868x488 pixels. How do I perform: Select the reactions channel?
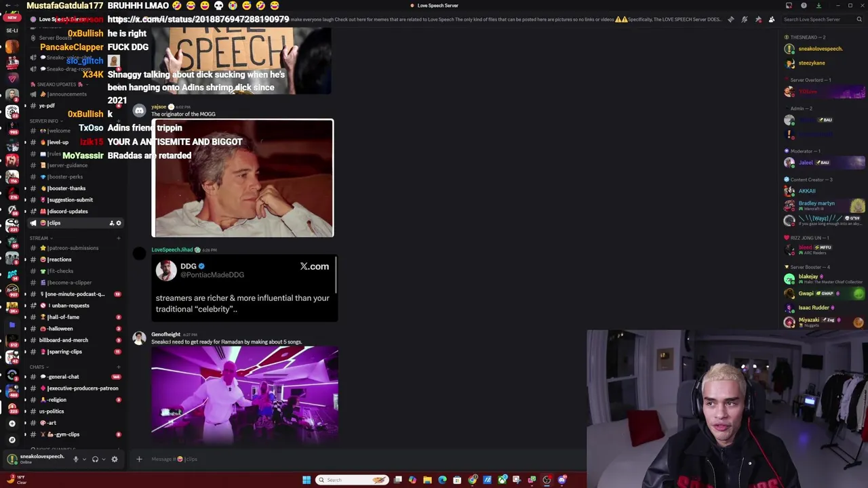point(75,260)
